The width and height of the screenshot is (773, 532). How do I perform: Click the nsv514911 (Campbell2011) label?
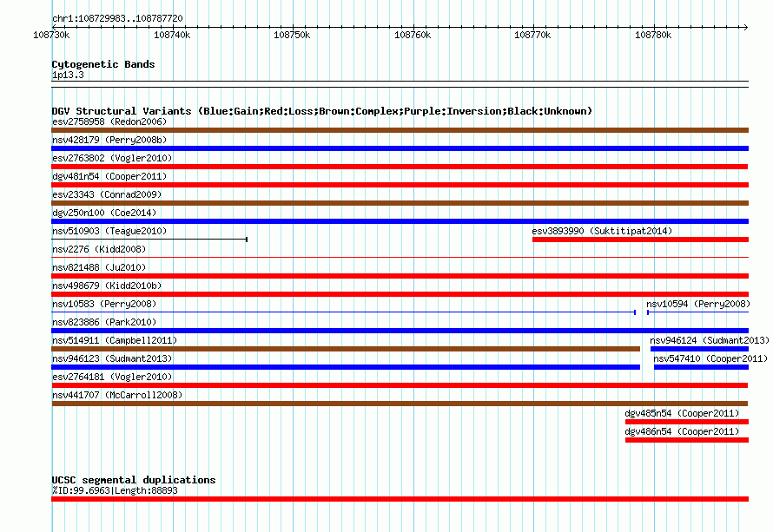(x=115, y=340)
